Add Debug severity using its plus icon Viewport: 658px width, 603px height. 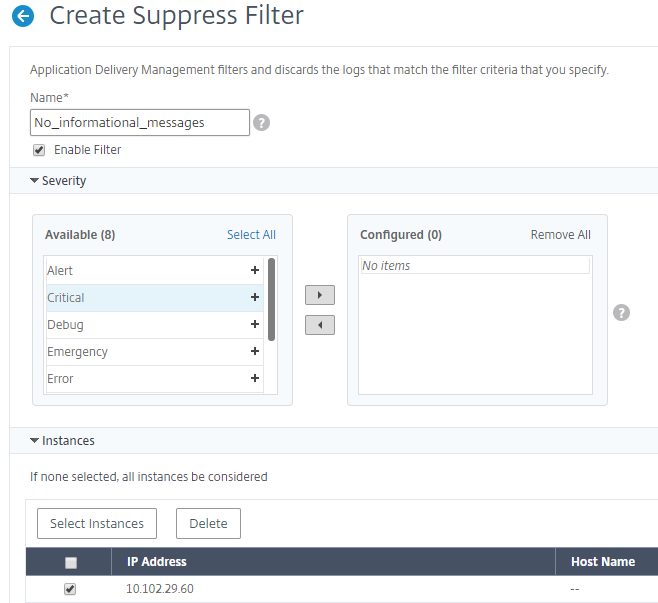(x=255, y=324)
